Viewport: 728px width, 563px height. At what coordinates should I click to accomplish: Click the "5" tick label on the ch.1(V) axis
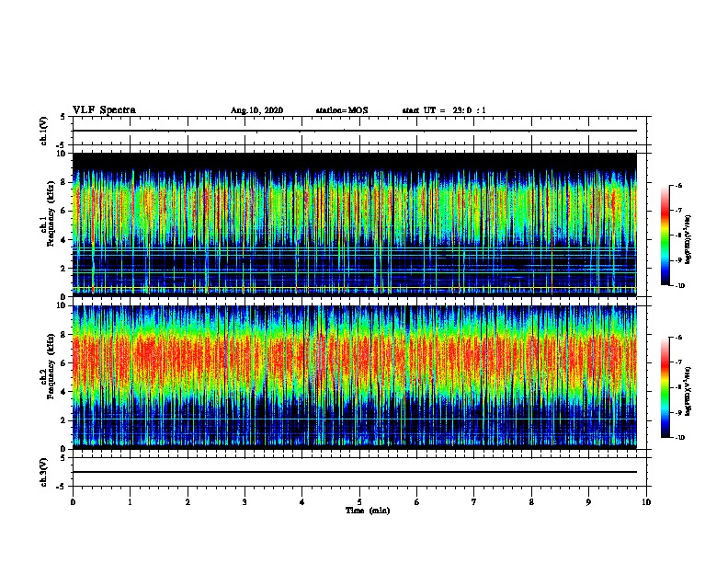63,117
